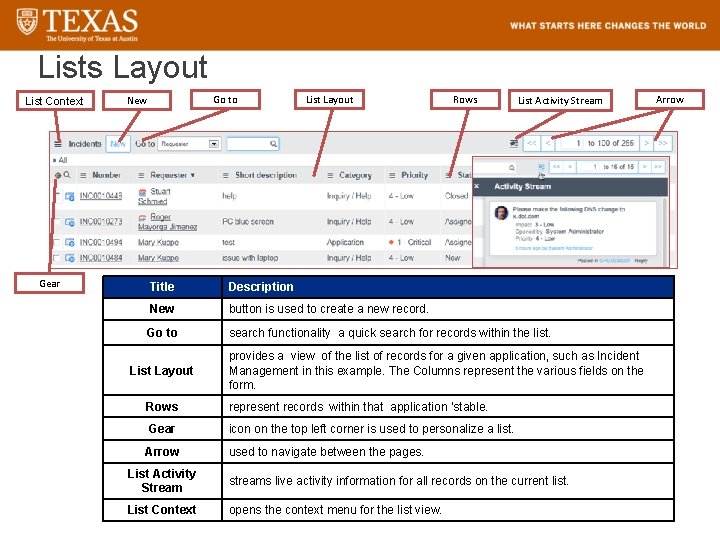Click the 'Application' category cell
This screenshot has height=540, width=720.
coord(345,242)
